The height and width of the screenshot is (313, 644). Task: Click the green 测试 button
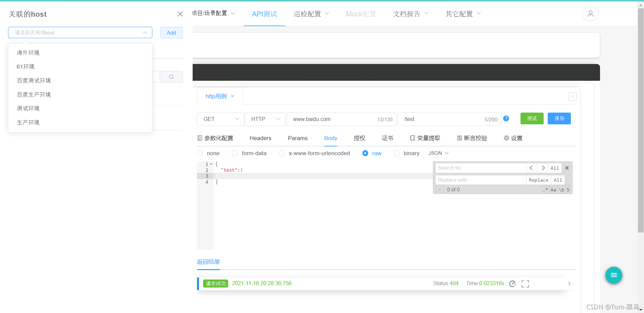[532, 118]
